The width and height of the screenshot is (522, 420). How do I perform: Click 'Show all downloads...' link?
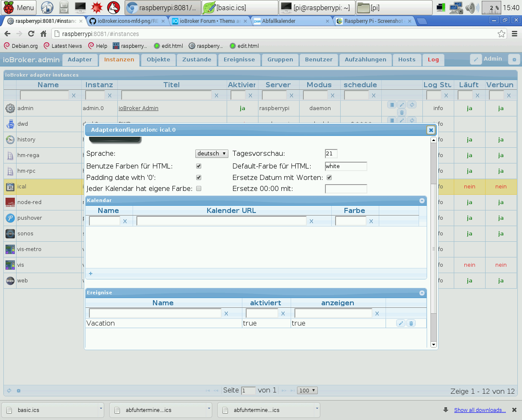coord(480,410)
